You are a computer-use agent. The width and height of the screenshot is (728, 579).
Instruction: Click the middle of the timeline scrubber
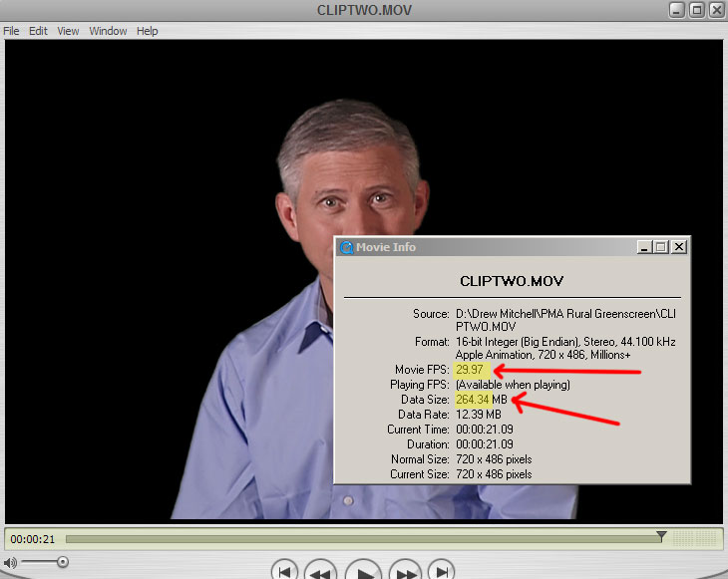[x=364, y=539]
